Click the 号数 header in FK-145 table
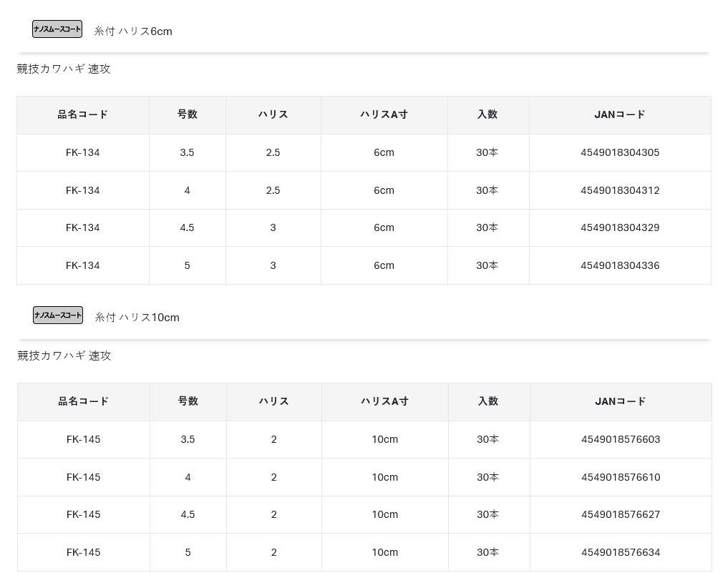728x588 pixels. tap(188, 401)
